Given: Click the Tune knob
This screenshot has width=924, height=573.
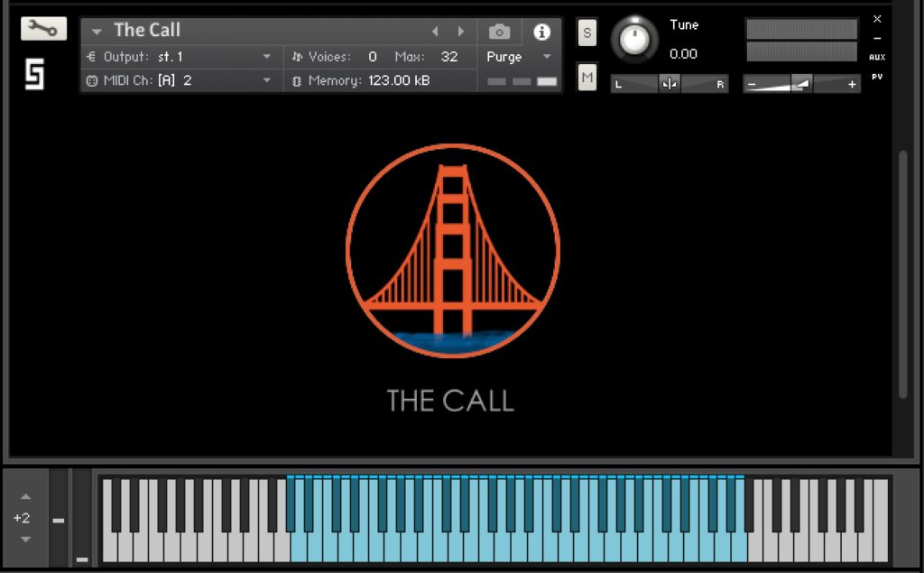Looking at the screenshot, I should 634,39.
